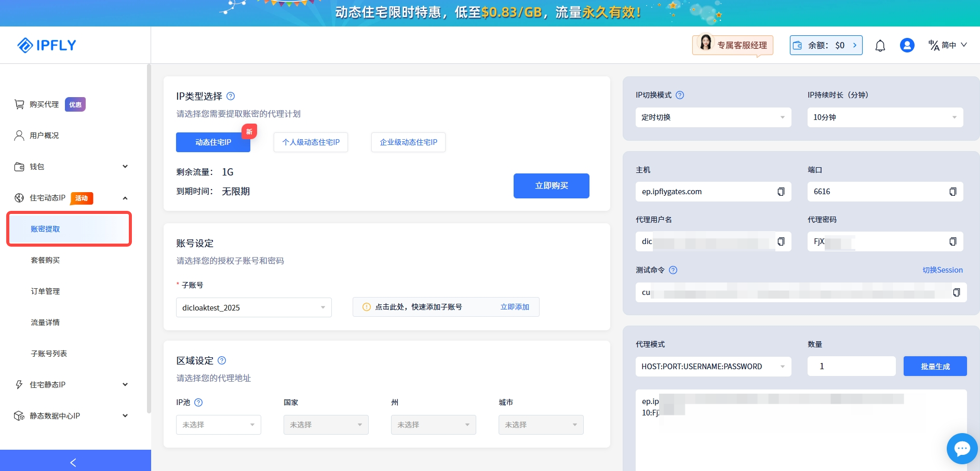The width and height of the screenshot is (980, 471).
Task: Open 子账号列表 in the sidebar
Action: 49,354
